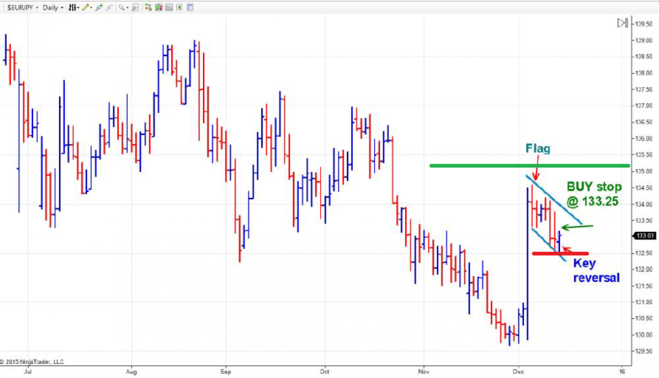Click the green plug connect icon
The image size is (659, 378).
(99, 8)
